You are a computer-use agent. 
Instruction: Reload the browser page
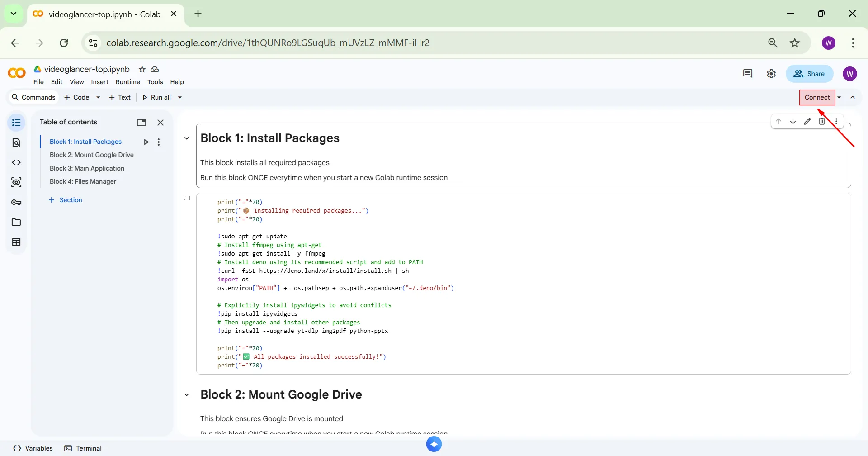point(64,43)
